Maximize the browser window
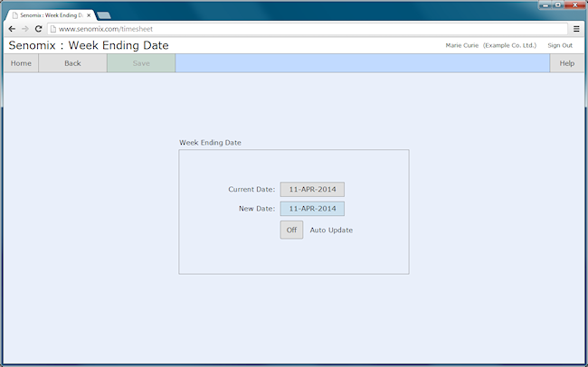588x367 pixels. tap(558, 5)
